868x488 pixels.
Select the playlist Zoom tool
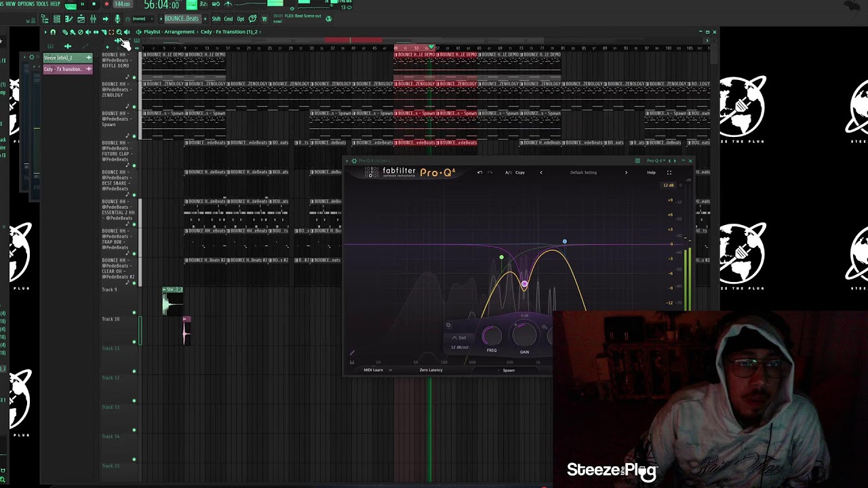[x=119, y=32]
